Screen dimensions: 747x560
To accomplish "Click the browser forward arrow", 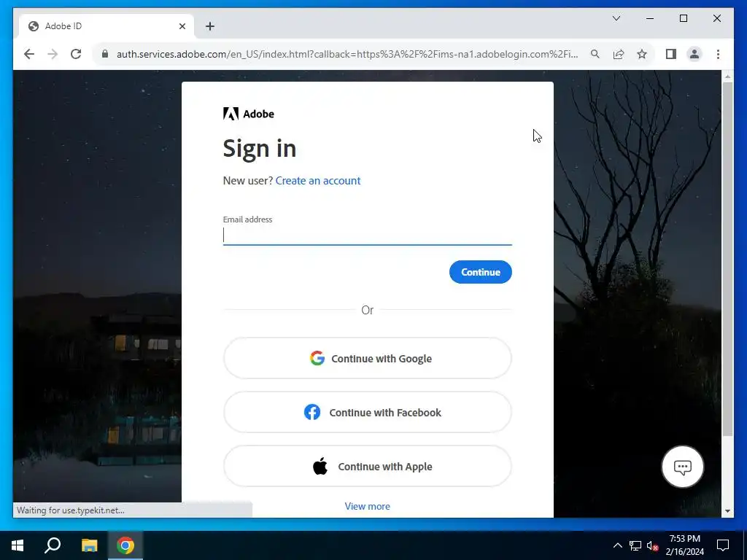I will [x=53, y=54].
